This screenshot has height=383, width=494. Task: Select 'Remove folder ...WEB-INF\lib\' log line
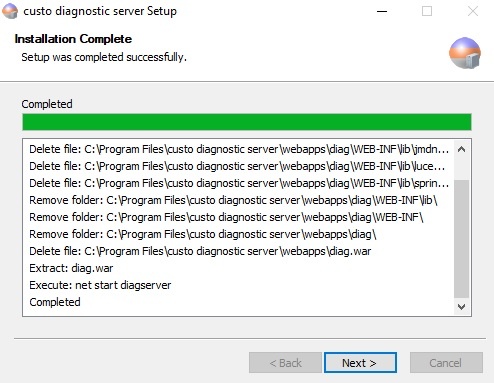[x=233, y=200]
